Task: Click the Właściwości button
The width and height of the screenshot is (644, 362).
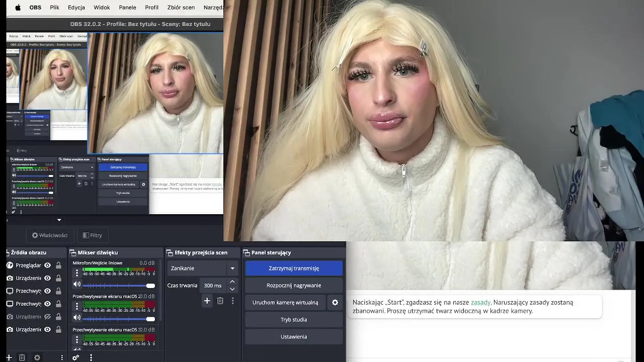Action: click(50, 235)
